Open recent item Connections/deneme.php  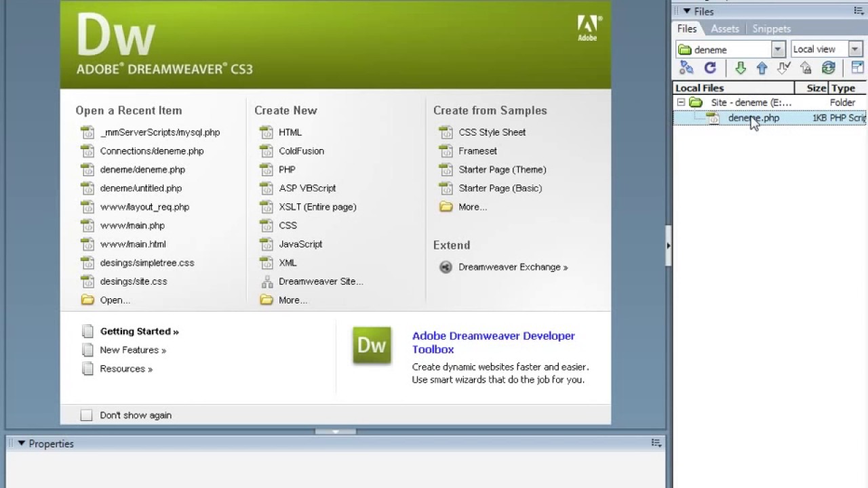tap(152, 151)
